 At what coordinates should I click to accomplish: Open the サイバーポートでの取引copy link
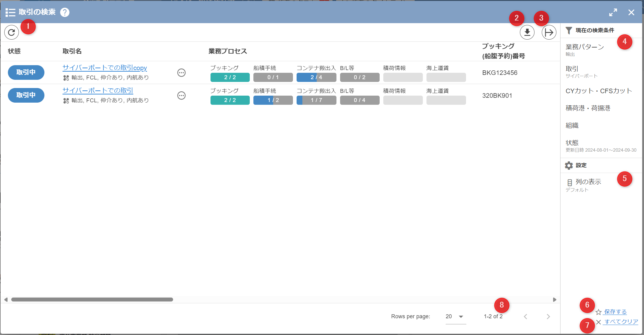pos(105,68)
